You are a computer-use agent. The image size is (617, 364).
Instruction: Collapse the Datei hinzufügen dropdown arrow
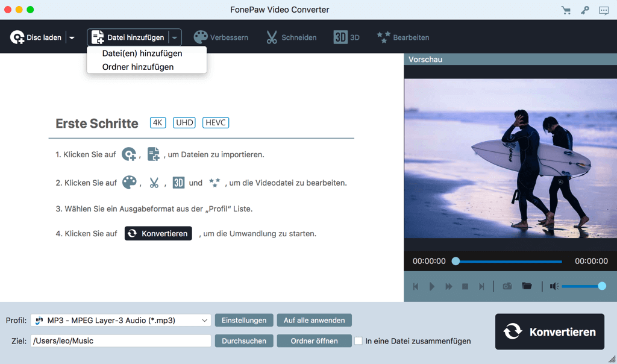174,38
